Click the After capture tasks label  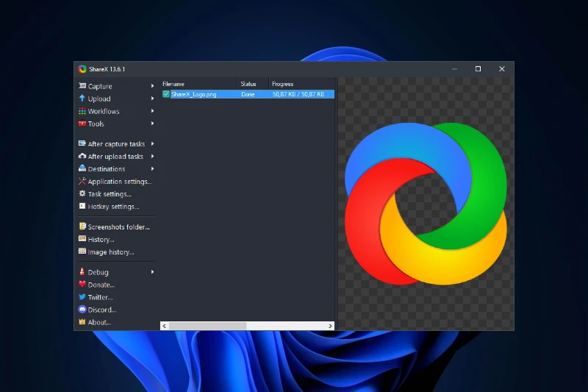click(116, 143)
